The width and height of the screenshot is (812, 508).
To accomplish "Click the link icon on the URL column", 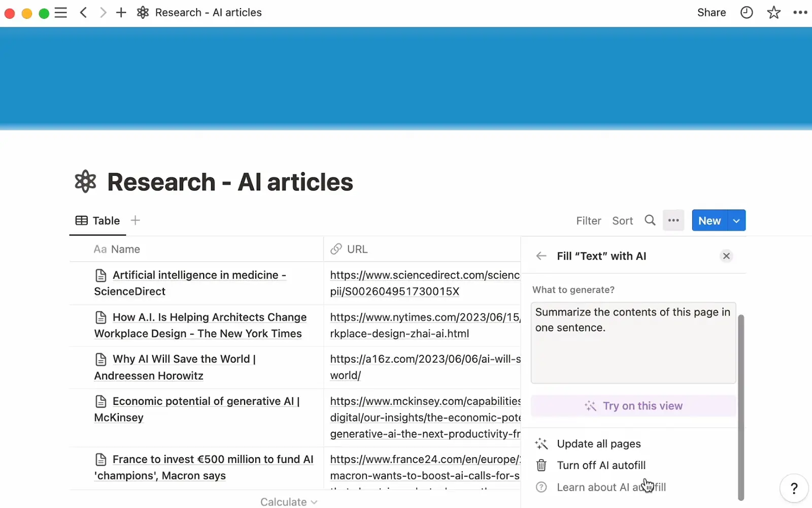I will click(x=336, y=249).
